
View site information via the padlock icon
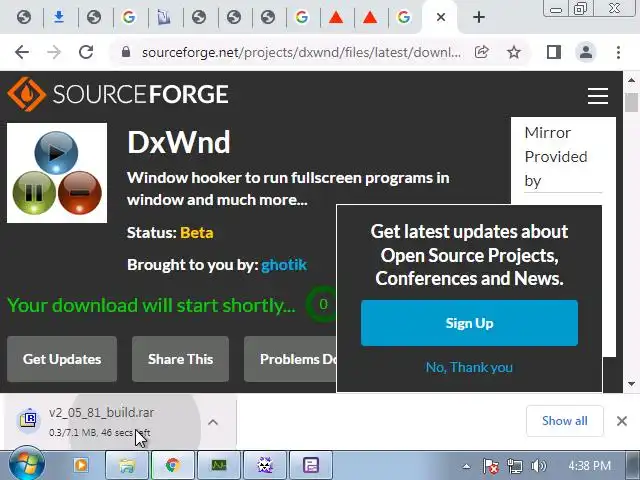point(126,52)
